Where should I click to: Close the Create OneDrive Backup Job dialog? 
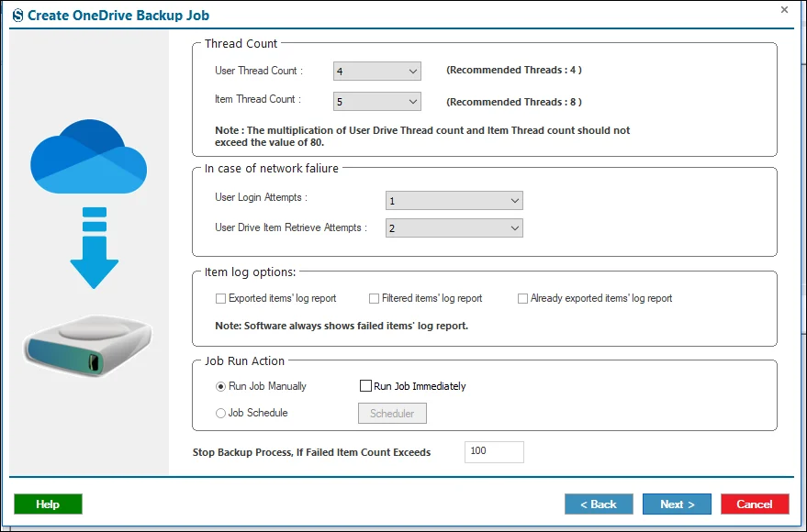784,10
